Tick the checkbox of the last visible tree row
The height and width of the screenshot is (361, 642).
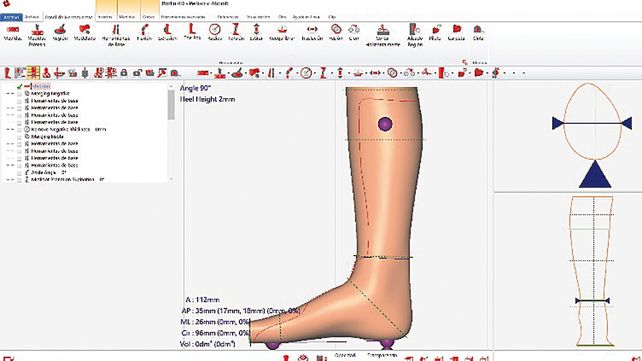coord(19,179)
